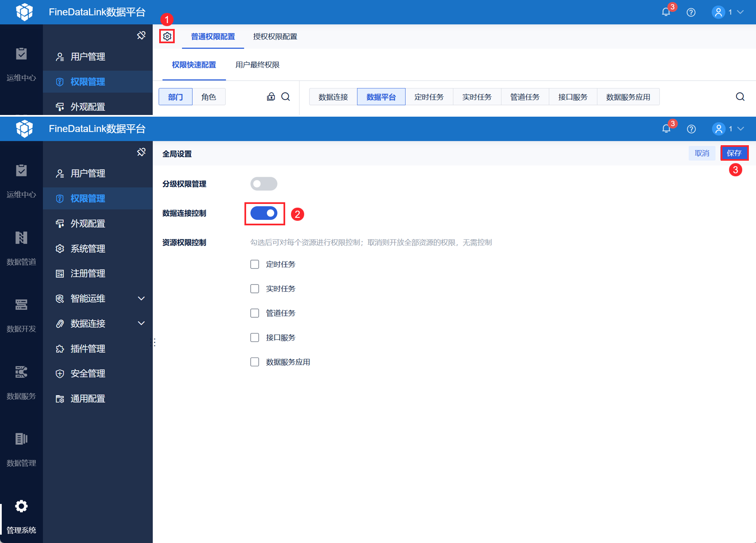Select 角色 segment tab
The width and height of the screenshot is (756, 543).
(x=209, y=97)
